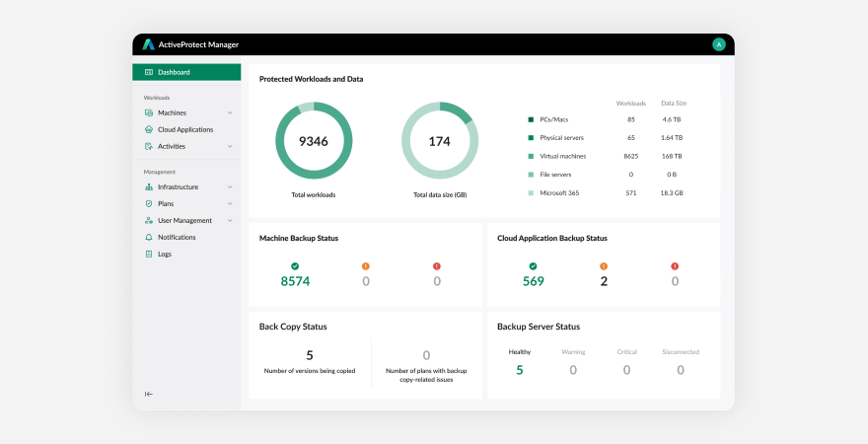Open the user avatar in top bar
Viewport: 868px width, 444px height.
(718, 44)
